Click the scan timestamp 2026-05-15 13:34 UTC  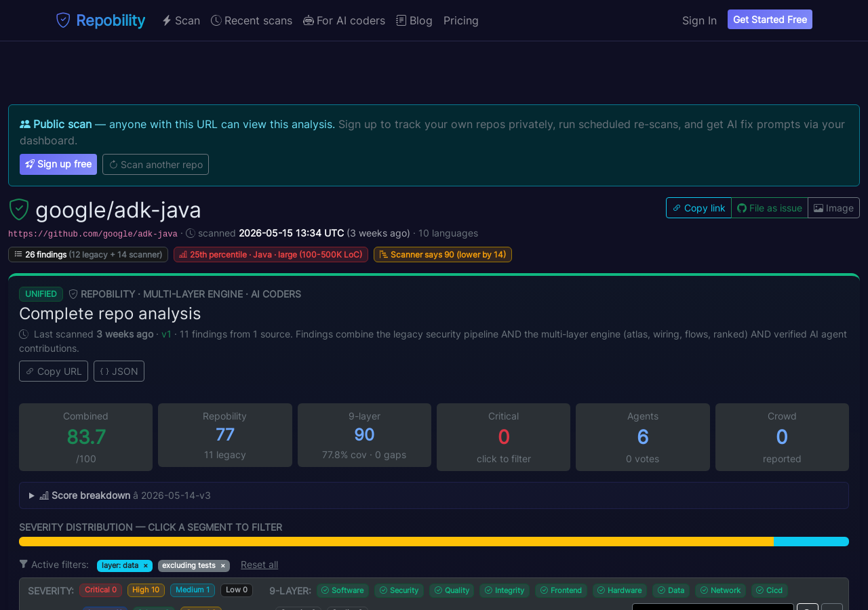(292, 233)
